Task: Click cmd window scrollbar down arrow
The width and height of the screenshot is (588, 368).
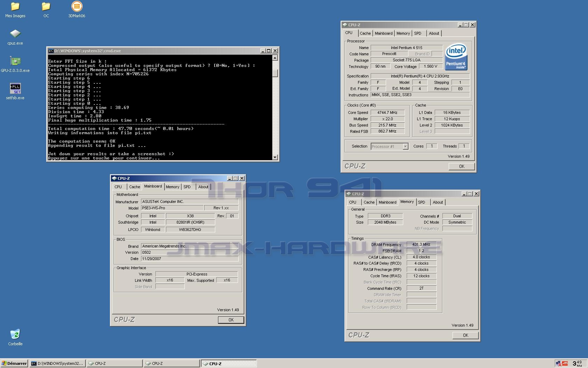Action: tap(275, 157)
